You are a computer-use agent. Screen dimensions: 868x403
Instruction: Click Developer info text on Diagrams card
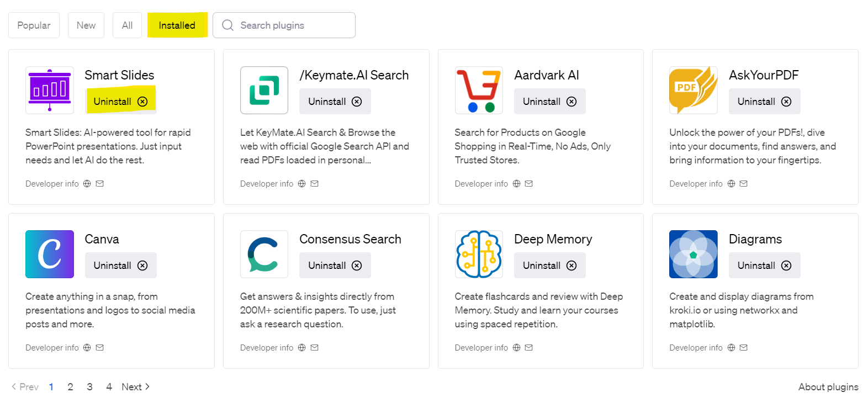(696, 348)
